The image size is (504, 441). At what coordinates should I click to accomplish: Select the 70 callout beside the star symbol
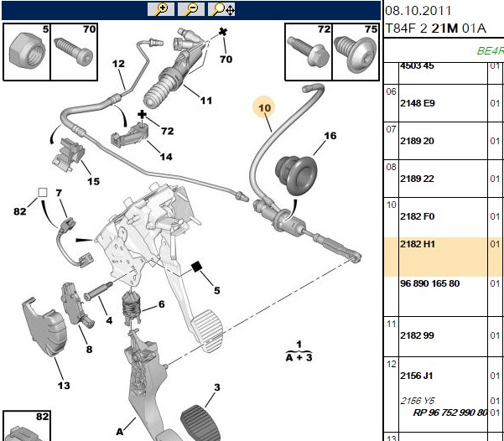coord(226,60)
